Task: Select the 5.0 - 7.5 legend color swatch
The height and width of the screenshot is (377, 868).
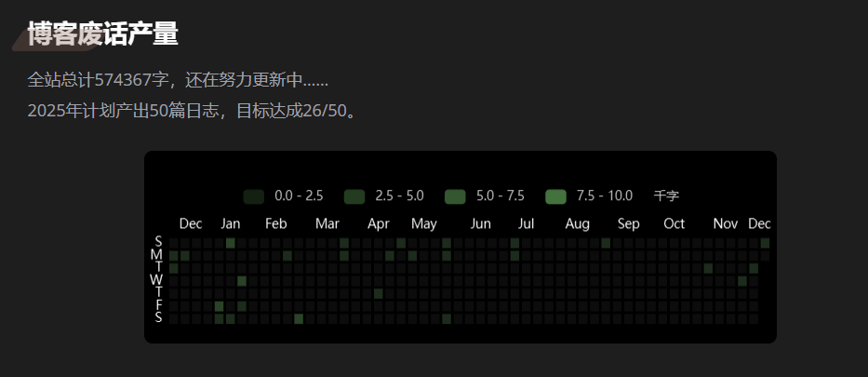Action: (455, 196)
